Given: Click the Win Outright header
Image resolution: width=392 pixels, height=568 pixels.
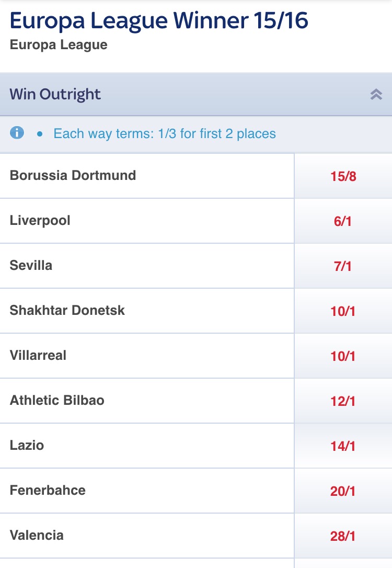Looking at the screenshot, I should (x=55, y=94).
